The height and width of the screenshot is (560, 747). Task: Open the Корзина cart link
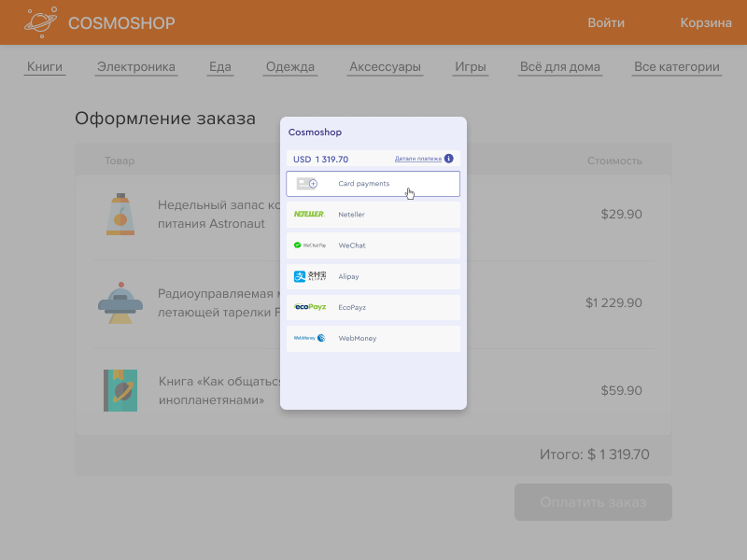(706, 22)
